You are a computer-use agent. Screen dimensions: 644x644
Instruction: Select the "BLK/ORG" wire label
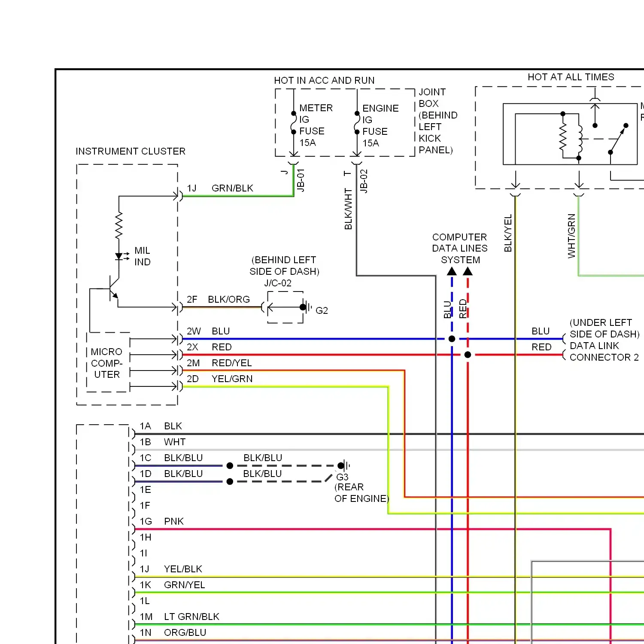(229, 299)
